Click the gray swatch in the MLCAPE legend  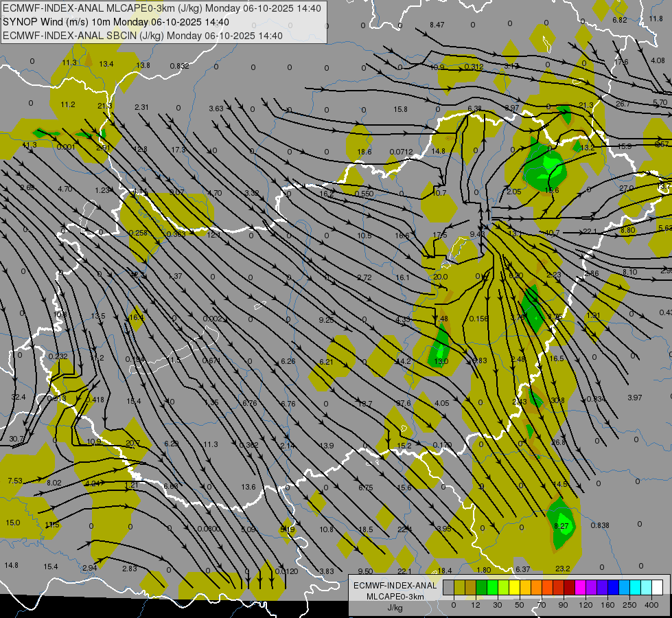point(449,587)
